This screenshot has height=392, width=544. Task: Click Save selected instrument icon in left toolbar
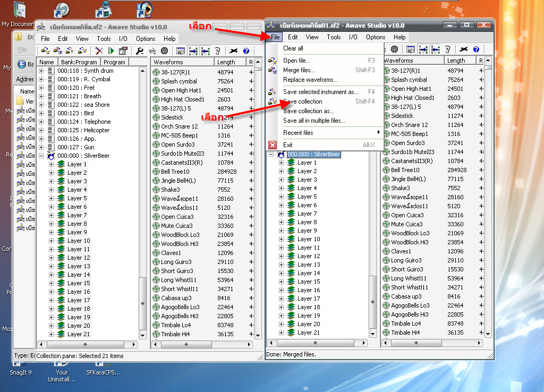(x=70, y=50)
